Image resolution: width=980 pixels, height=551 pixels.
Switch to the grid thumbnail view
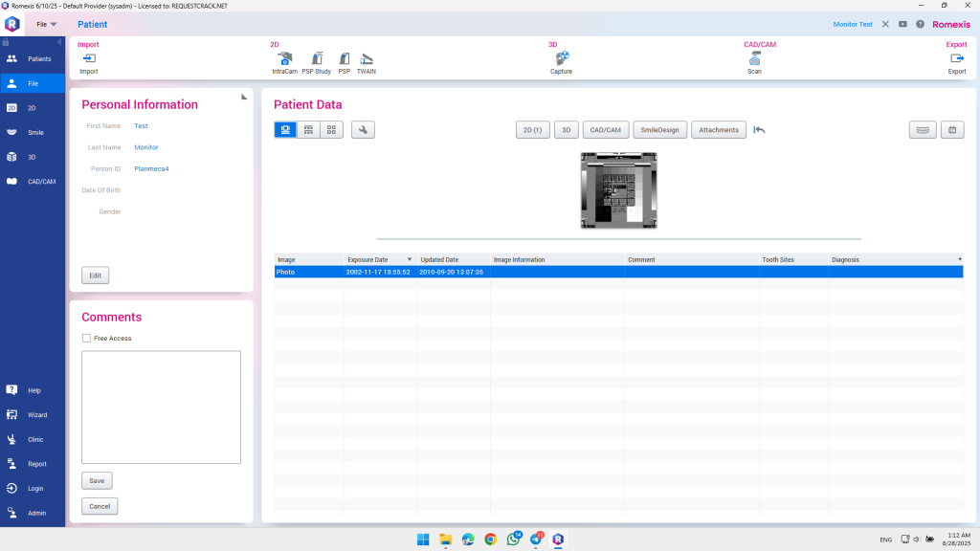[x=331, y=130]
